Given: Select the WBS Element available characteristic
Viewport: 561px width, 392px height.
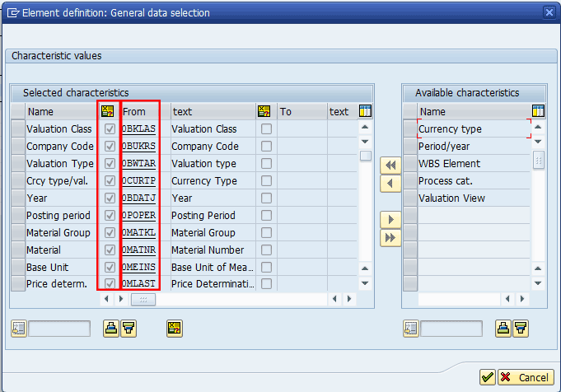Looking at the screenshot, I should [449, 164].
